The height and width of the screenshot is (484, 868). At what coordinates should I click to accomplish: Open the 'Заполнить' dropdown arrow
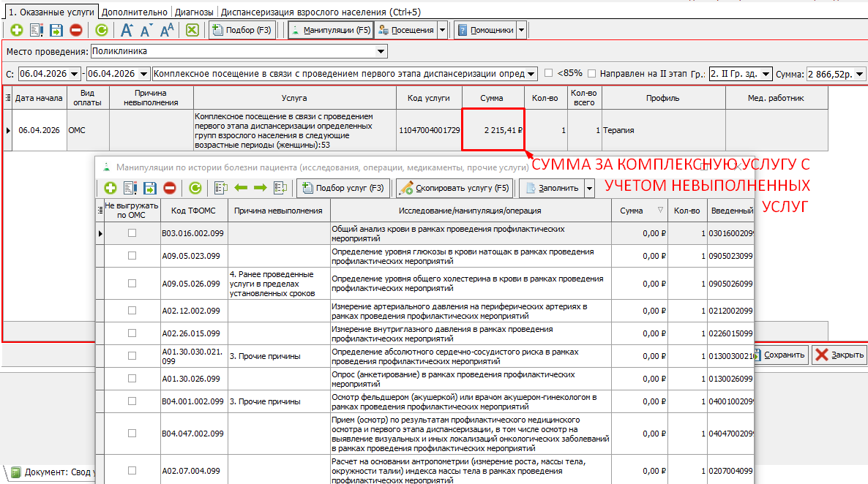[x=589, y=189]
